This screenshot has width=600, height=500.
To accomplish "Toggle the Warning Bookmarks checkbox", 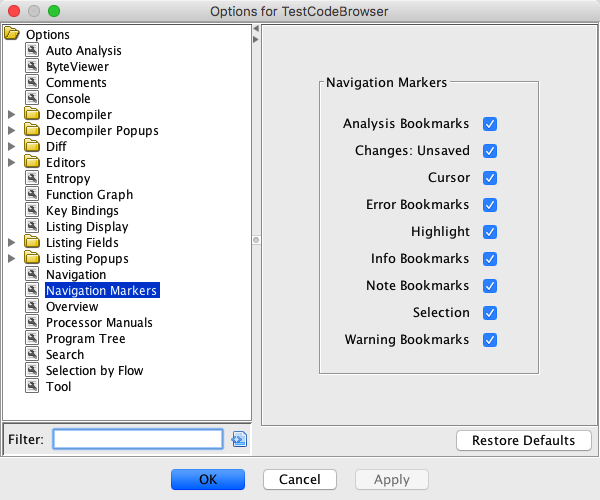I will [490, 340].
